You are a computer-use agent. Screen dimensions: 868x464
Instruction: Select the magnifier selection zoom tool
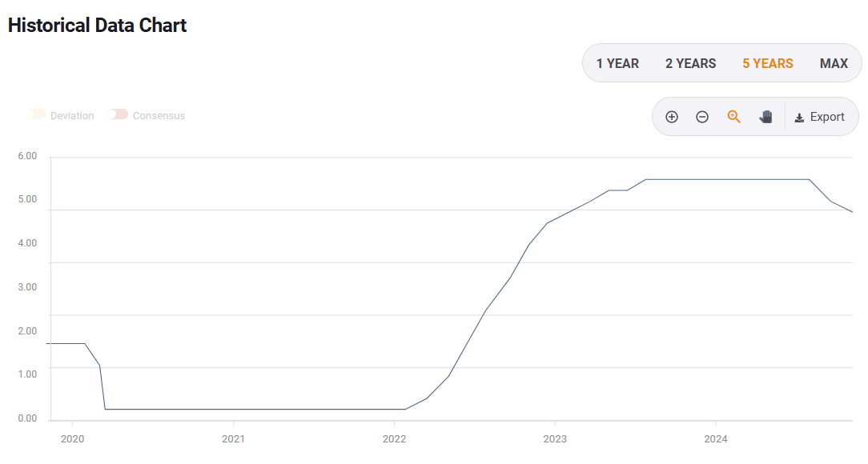pos(733,117)
